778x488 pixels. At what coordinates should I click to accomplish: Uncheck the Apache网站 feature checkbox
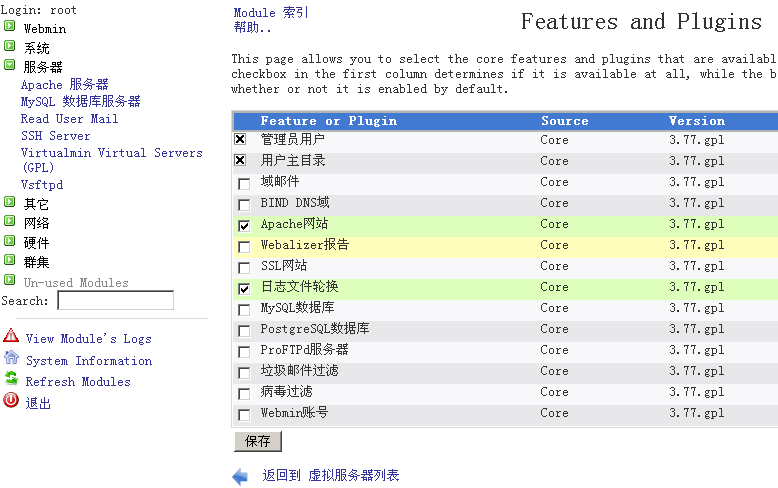click(244, 226)
